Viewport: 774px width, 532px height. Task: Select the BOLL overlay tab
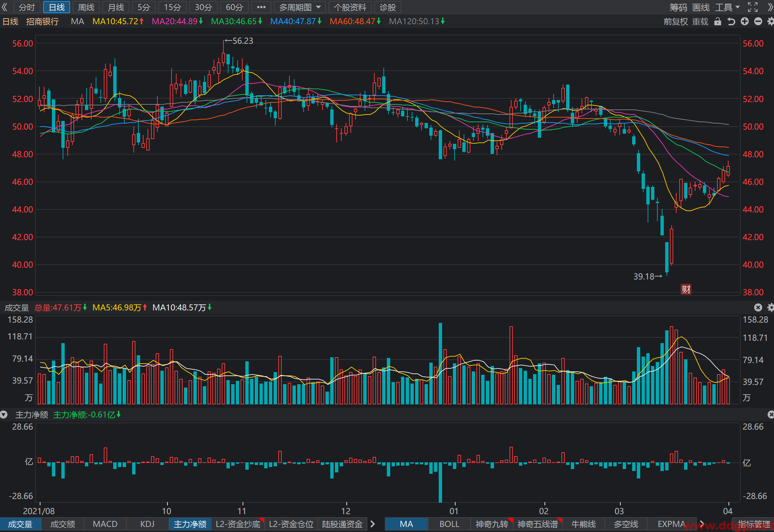tap(449, 524)
